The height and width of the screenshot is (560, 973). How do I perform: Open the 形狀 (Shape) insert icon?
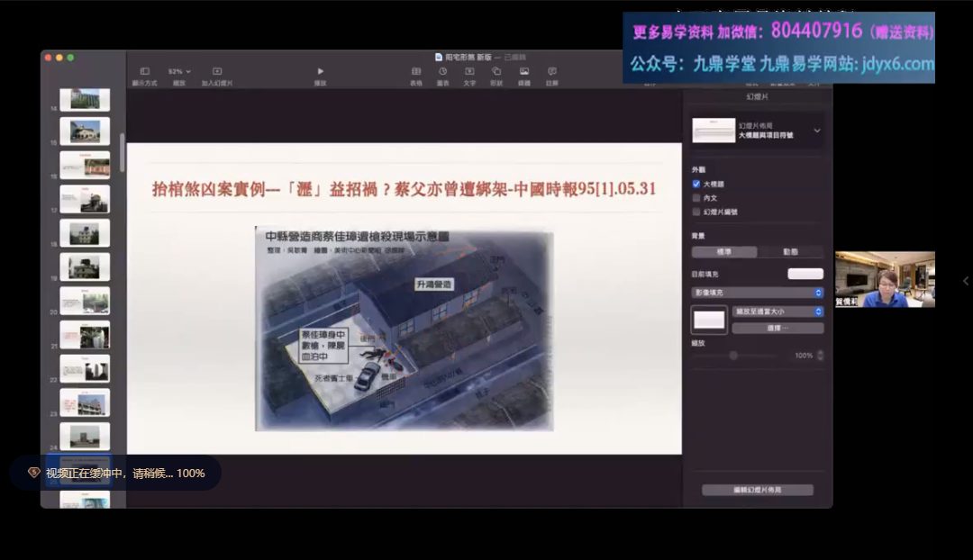496,71
